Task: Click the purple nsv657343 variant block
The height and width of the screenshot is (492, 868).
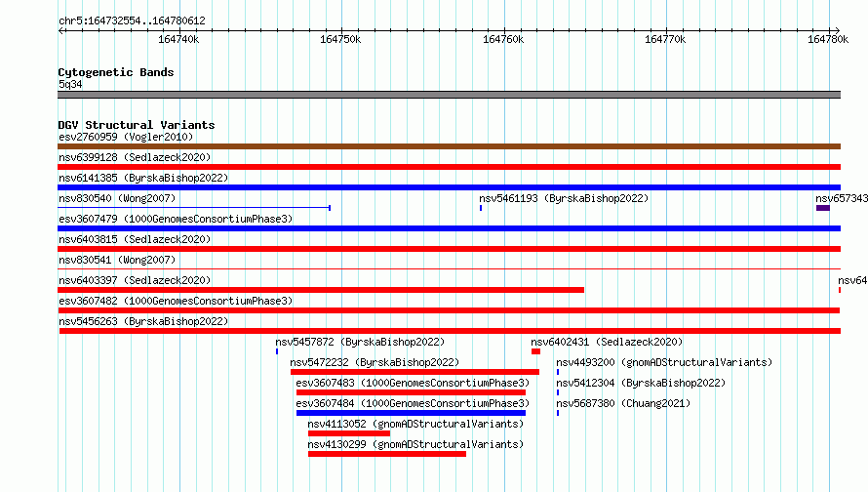Action: coord(822,208)
